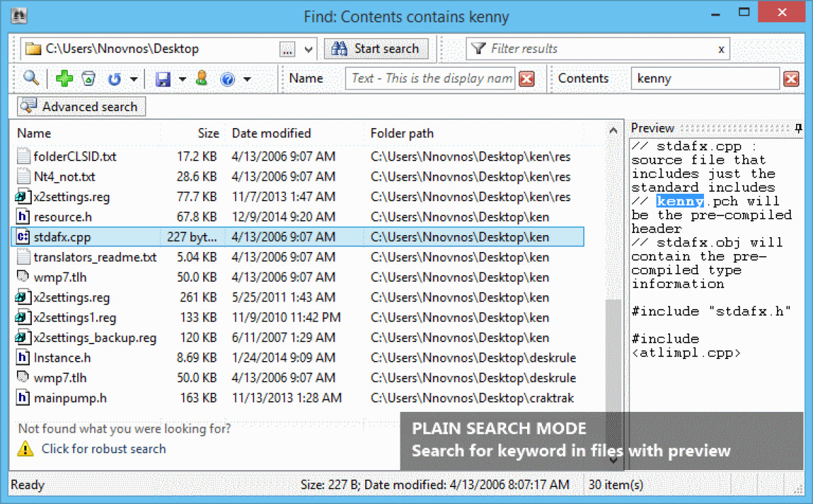Viewport: 813px width, 504px height.
Task: Click the 'kenny' Contents input field
Action: point(705,79)
